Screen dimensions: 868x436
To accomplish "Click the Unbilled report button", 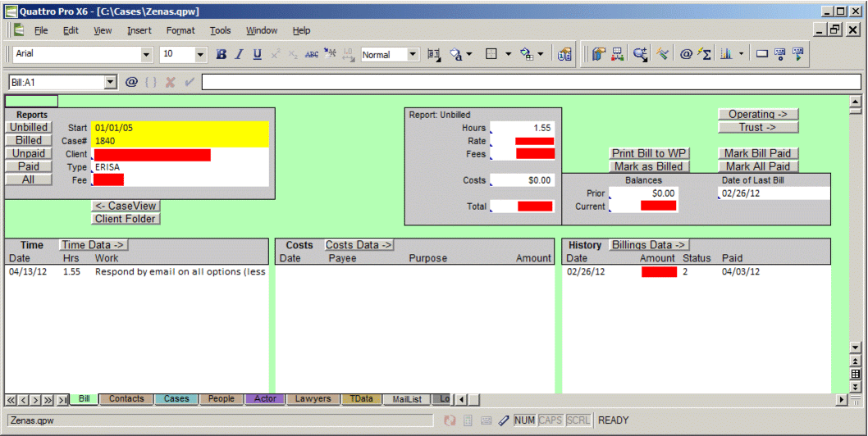I will click(x=29, y=128).
